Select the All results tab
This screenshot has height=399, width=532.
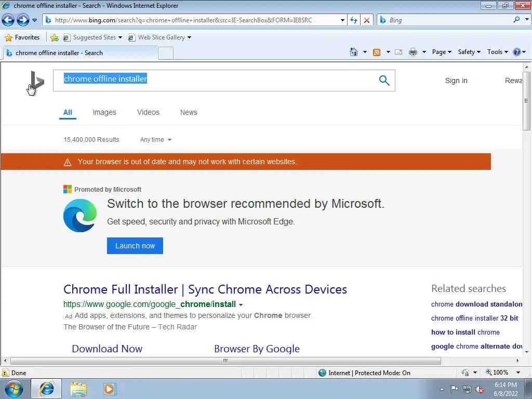tap(68, 112)
